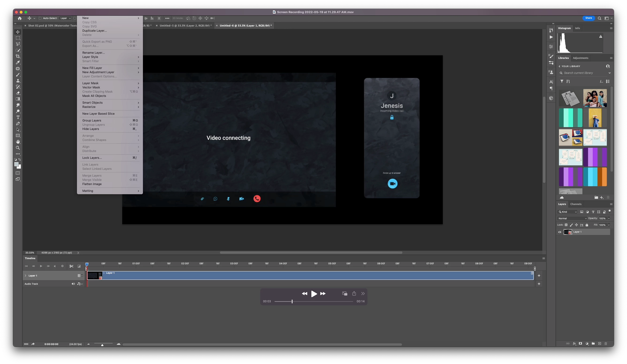Hide Layer 1 with the eye icon
This screenshot has height=364, width=627.
click(560, 232)
